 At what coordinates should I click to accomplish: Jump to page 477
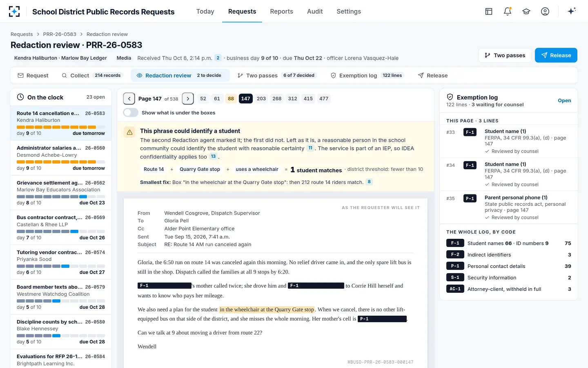point(324,99)
